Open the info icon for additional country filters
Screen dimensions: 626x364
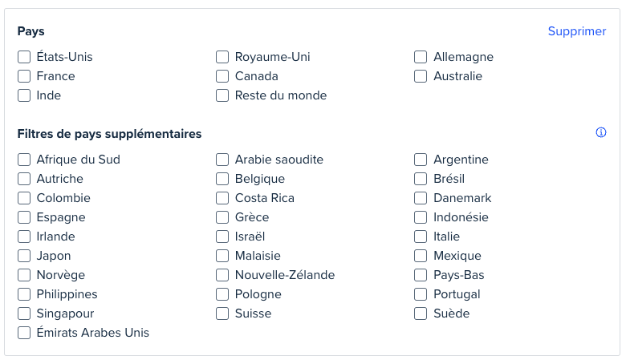[601, 132]
